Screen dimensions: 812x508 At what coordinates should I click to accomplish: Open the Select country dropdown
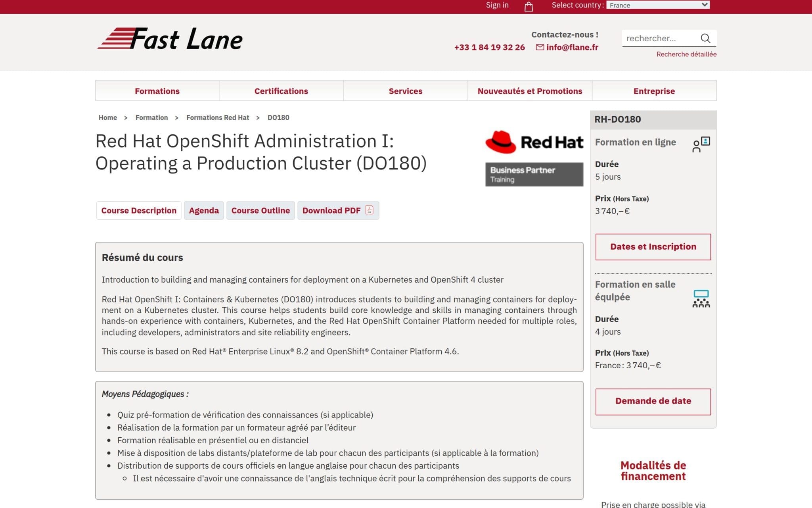point(658,5)
